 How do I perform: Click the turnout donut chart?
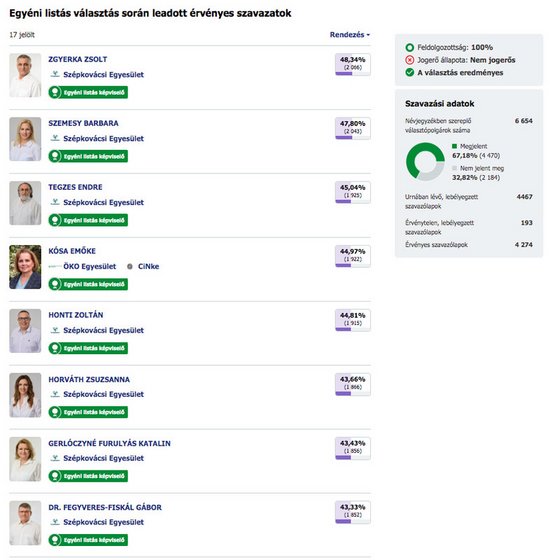pyautogui.click(x=425, y=161)
